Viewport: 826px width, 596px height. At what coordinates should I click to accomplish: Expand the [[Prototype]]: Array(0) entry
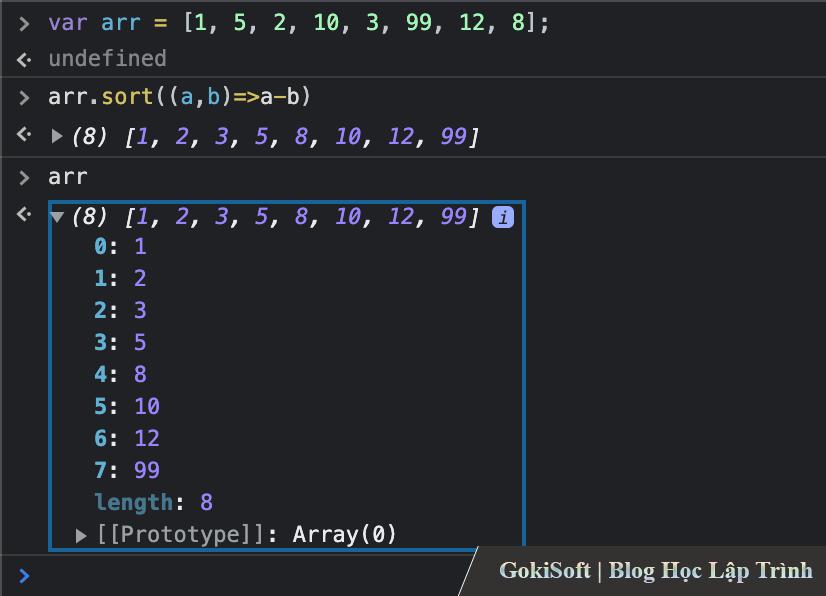tap(82, 535)
